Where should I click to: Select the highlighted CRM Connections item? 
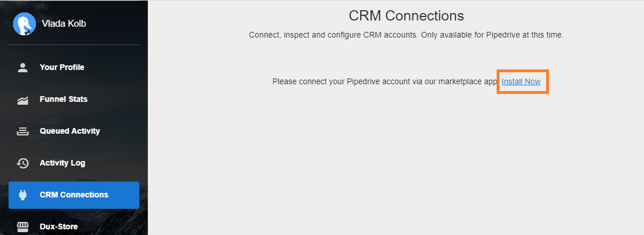pos(74,195)
